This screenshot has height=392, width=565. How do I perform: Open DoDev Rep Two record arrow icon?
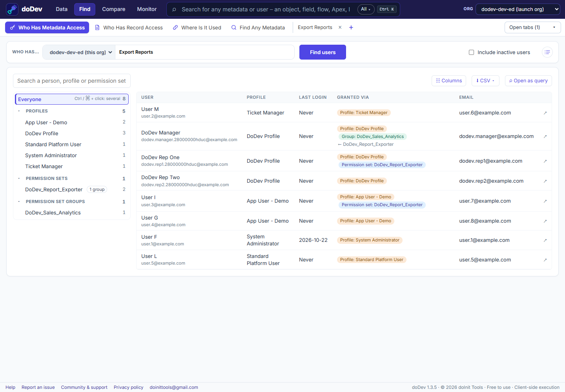click(545, 181)
